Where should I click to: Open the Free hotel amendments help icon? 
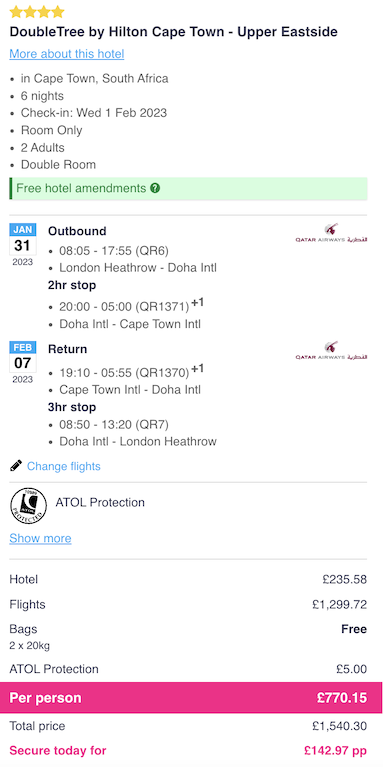coord(155,188)
